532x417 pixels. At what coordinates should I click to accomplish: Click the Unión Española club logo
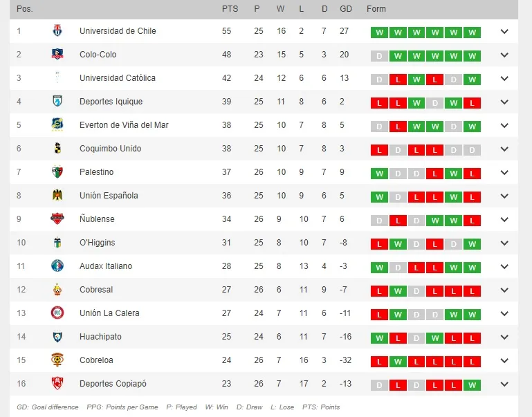point(57,196)
